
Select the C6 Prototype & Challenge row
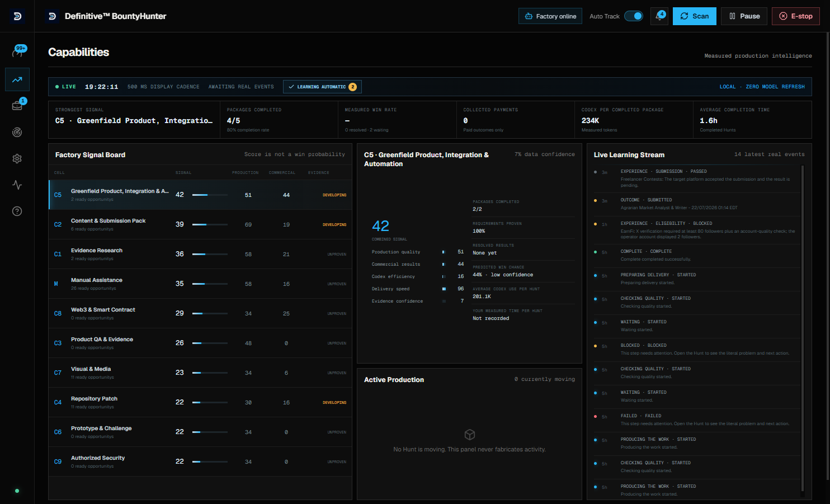pyautogui.click(x=200, y=432)
